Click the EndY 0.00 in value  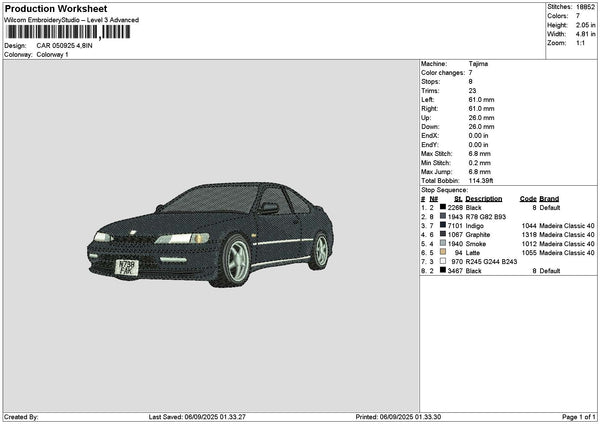(478, 145)
